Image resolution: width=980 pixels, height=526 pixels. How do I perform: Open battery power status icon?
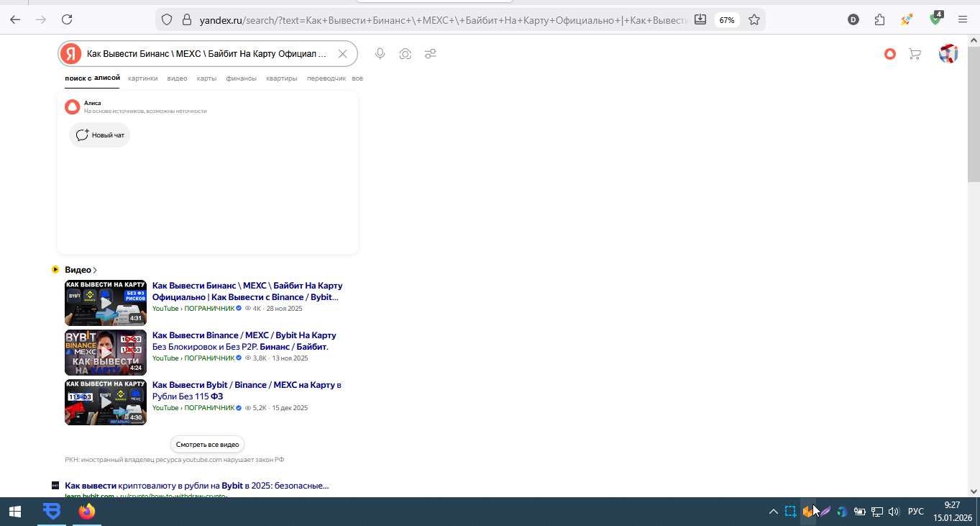click(860, 512)
